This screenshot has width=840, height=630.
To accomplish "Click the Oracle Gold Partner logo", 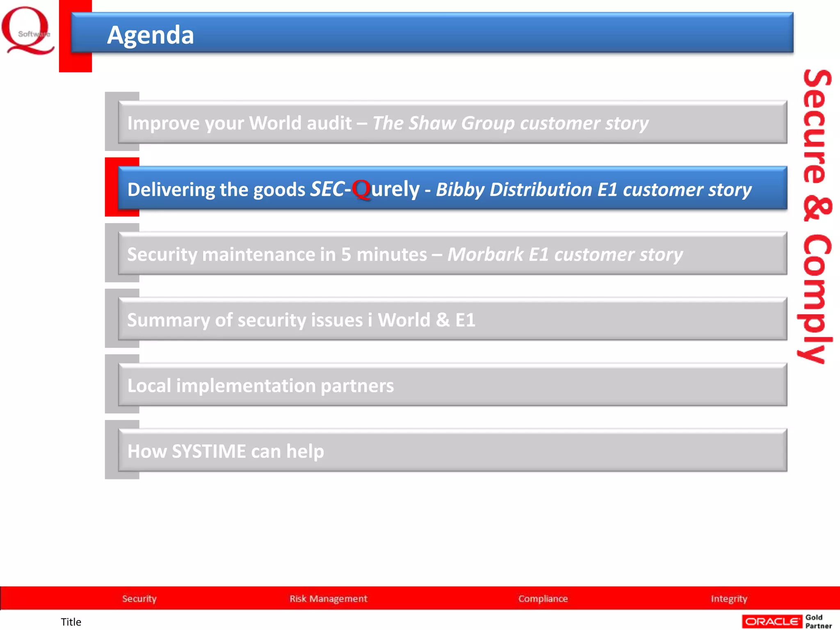I will (787, 621).
